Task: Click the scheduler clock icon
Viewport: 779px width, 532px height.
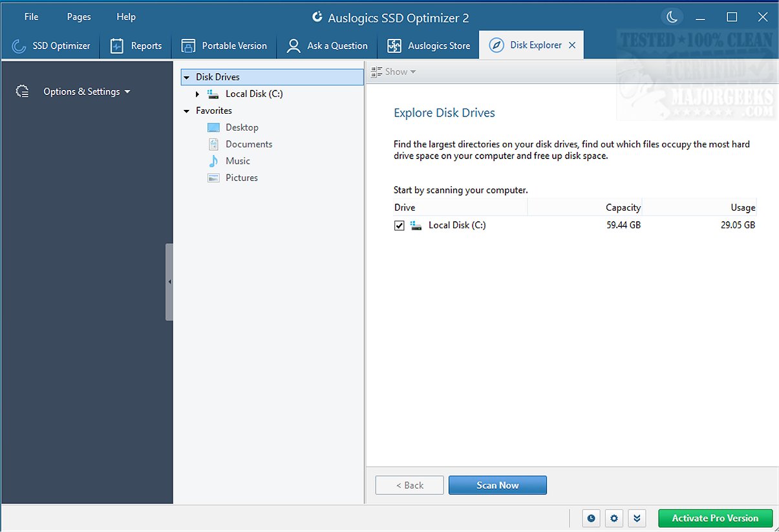Action: tap(591, 518)
